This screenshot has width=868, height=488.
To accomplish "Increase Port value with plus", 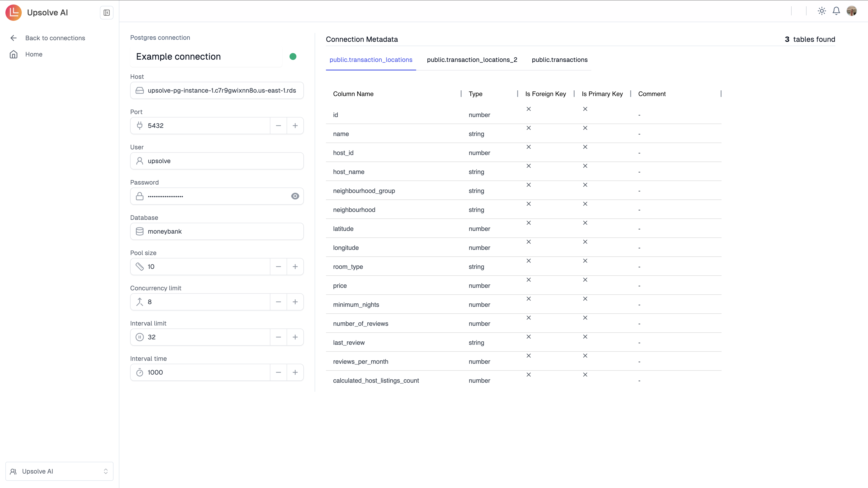I will point(295,126).
